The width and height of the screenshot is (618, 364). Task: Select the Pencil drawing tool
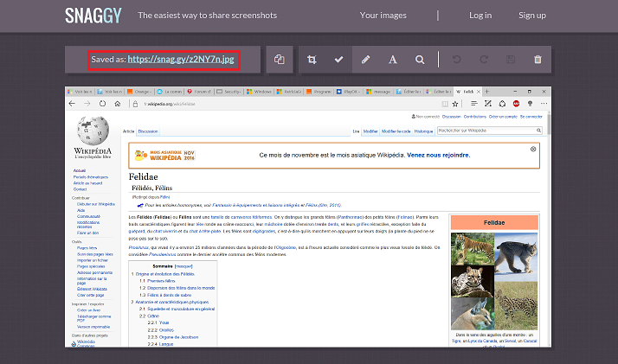[365, 60]
